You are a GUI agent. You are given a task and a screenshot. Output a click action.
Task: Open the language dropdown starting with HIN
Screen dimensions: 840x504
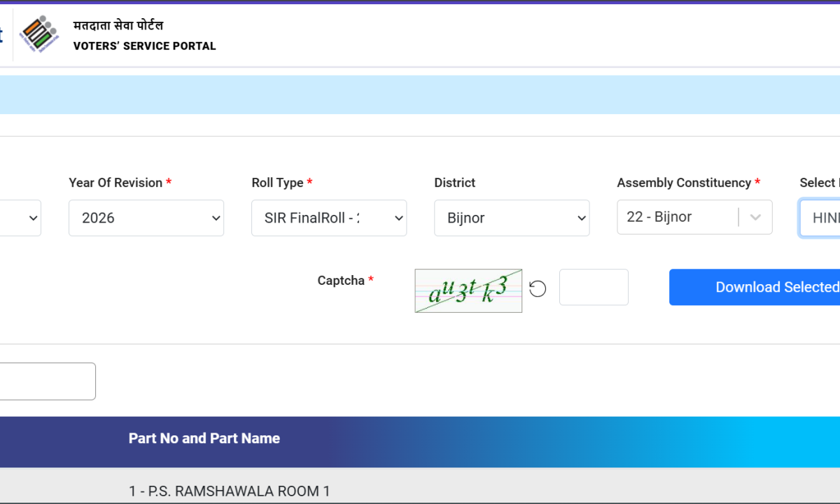(x=822, y=218)
